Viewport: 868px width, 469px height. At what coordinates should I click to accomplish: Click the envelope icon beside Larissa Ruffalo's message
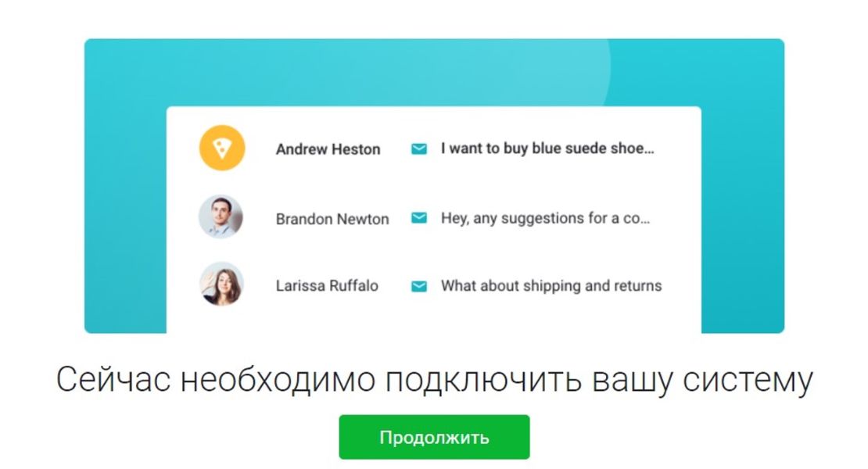pos(419,286)
